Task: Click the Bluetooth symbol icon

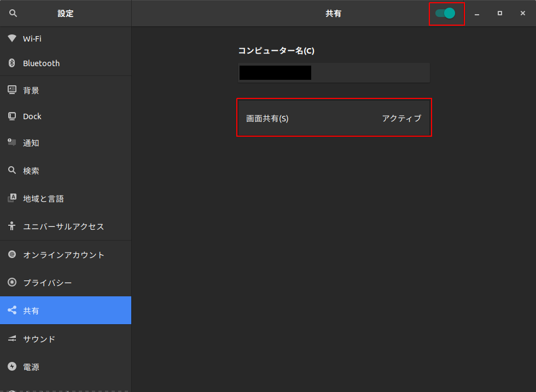Action: pyautogui.click(x=12, y=63)
